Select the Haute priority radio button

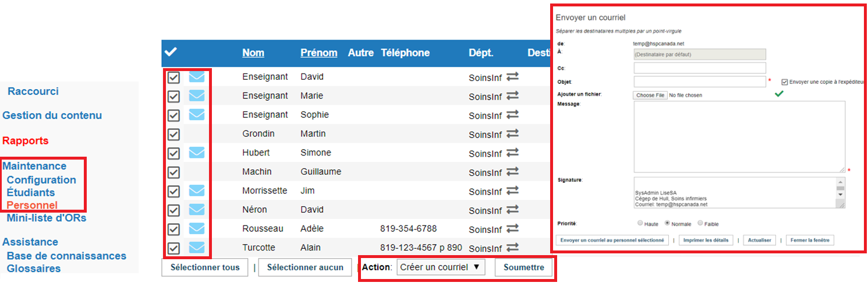click(640, 223)
